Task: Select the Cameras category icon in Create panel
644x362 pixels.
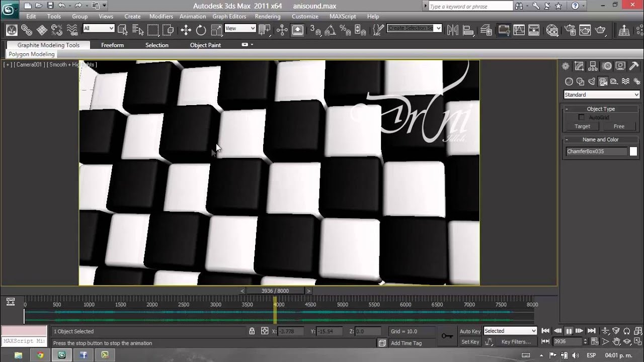Action: coord(603,81)
